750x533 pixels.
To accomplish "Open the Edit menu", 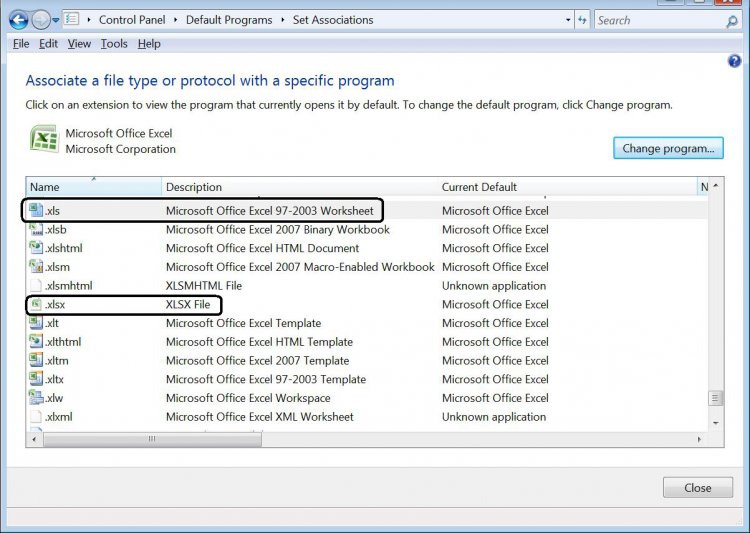I will 48,44.
